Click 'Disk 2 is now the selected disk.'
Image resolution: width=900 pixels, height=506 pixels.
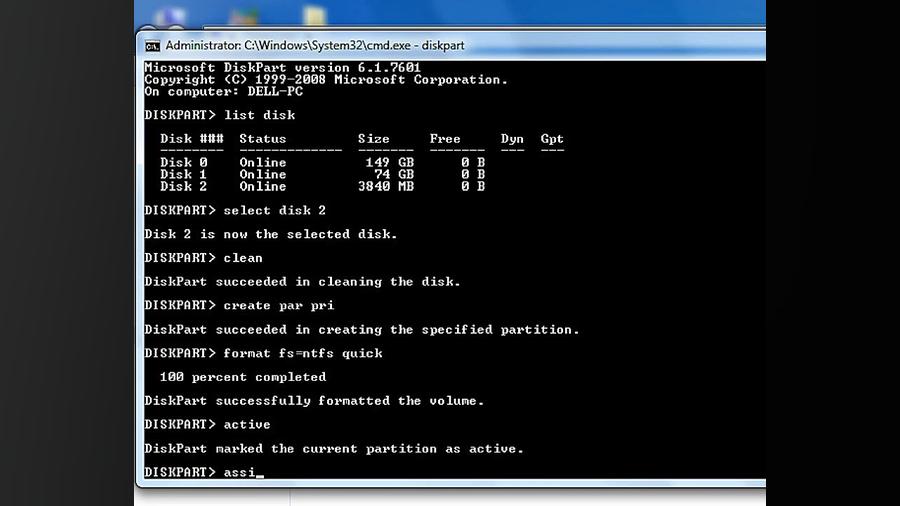[x=271, y=234]
